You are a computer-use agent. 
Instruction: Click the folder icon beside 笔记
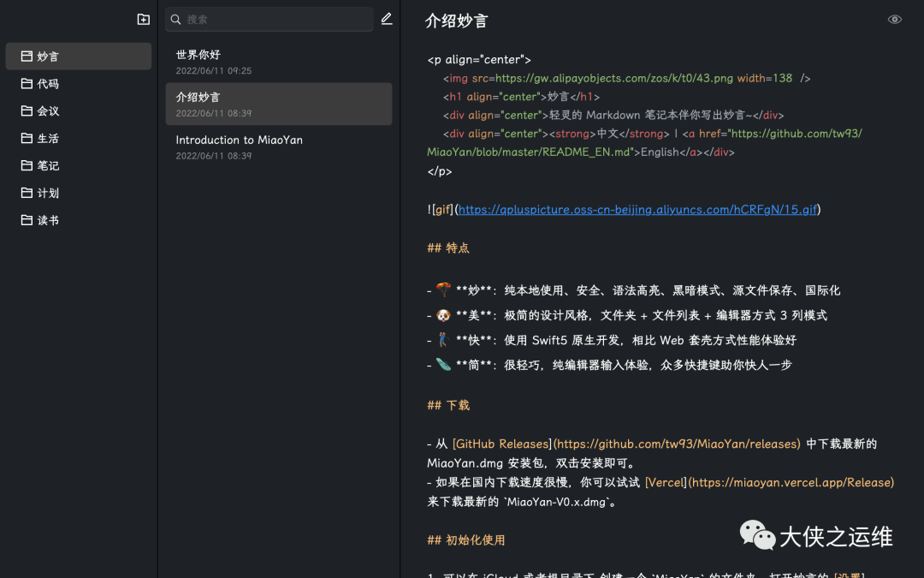click(27, 165)
